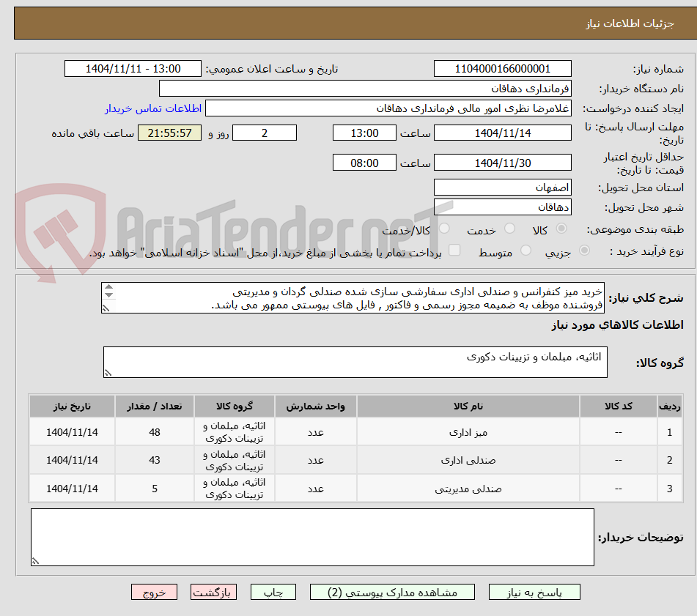Click the ردیف column header
697x616 pixels.
click(670, 407)
